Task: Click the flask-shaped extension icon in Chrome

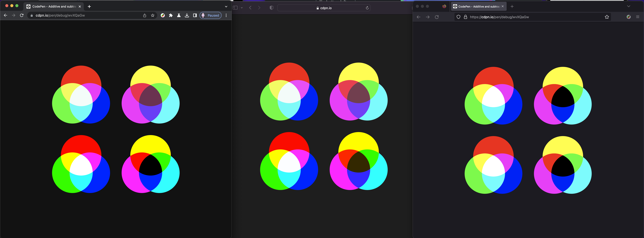Action: [179, 15]
